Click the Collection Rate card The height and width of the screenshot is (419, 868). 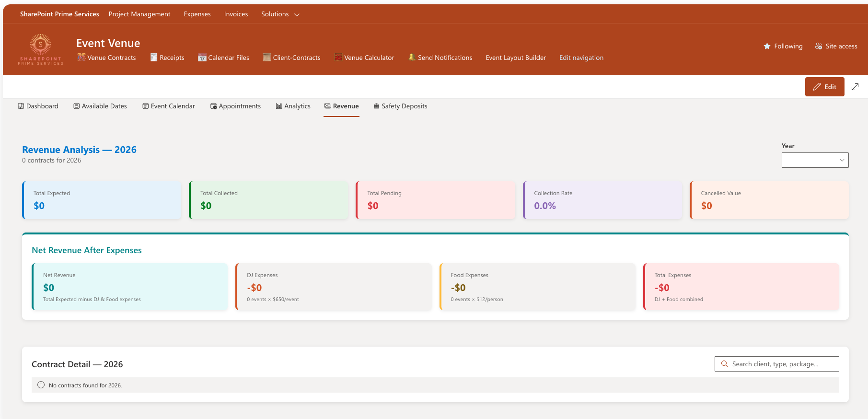click(x=602, y=200)
